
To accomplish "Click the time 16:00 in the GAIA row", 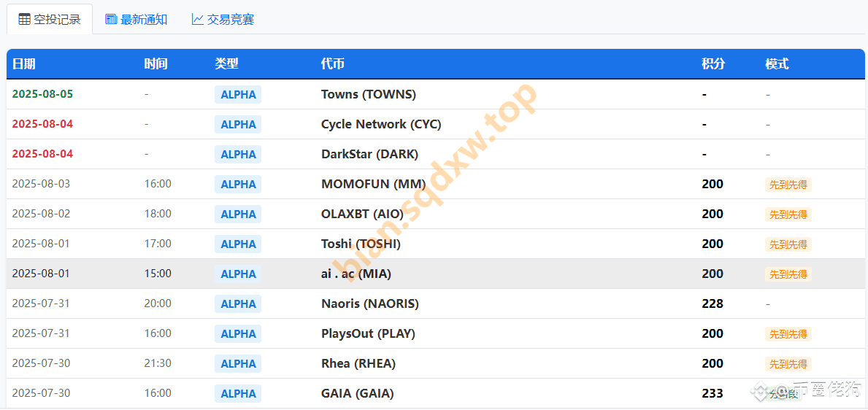I will point(158,392).
